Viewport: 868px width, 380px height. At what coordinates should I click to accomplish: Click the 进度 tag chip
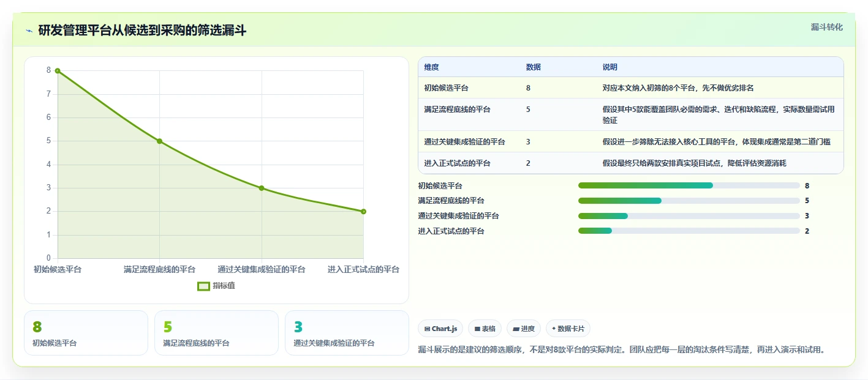tap(524, 329)
